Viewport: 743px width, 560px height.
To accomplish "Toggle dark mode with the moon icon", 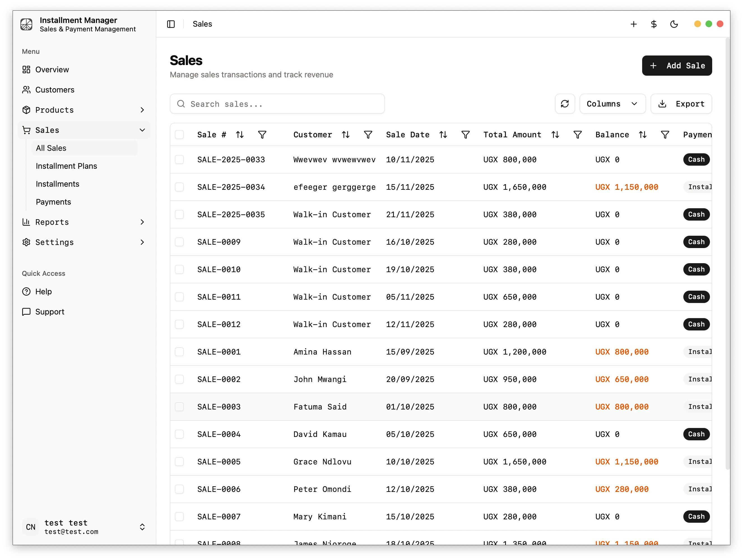I will click(674, 24).
